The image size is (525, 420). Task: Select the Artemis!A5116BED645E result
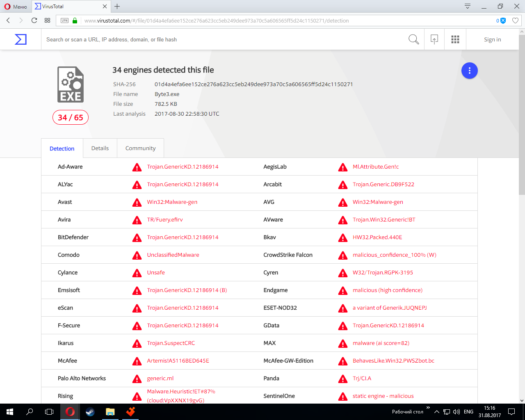pos(178,361)
